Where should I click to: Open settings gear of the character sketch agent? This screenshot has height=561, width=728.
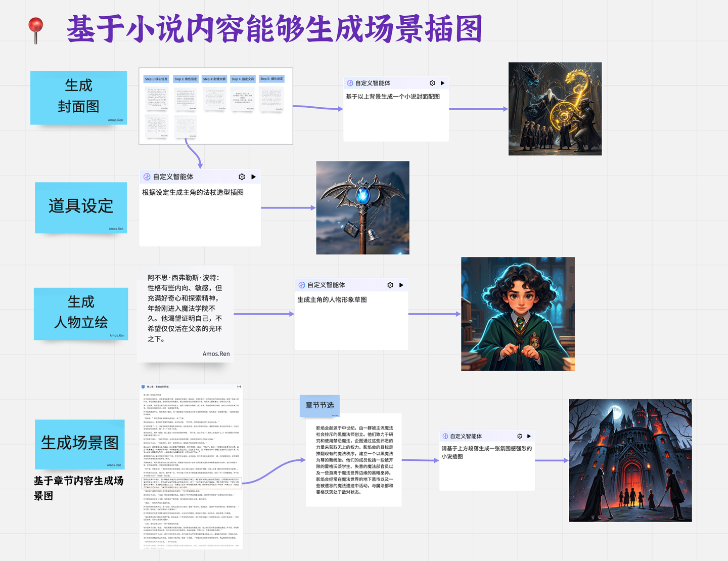[x=390, y=285]
